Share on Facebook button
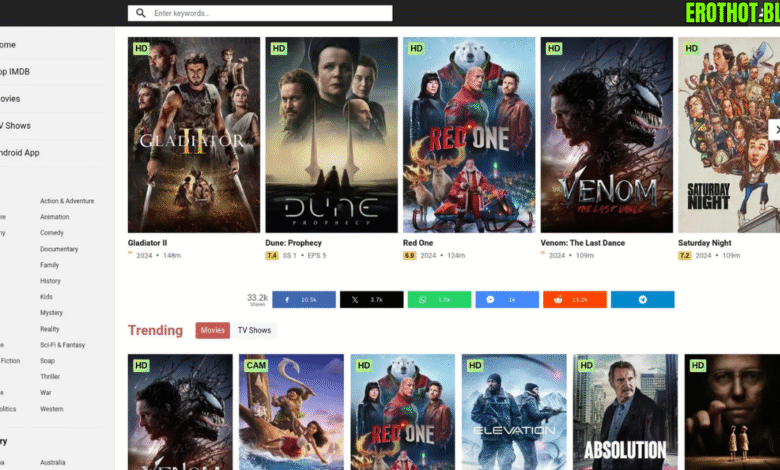780x470 pixels. 304,299
